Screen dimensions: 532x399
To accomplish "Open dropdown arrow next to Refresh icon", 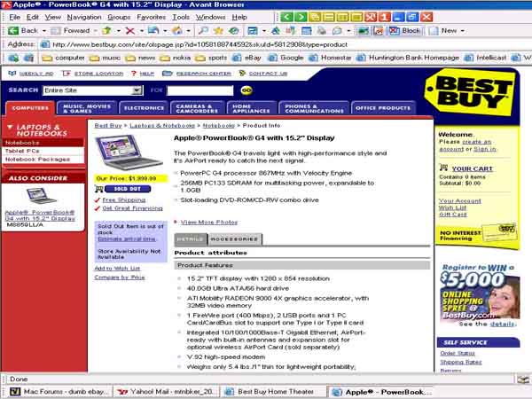I will [165, 31].
